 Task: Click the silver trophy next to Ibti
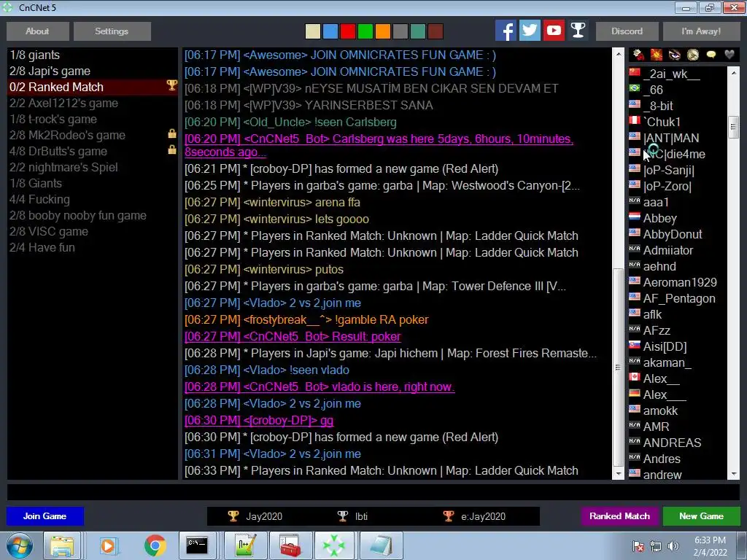343,516
